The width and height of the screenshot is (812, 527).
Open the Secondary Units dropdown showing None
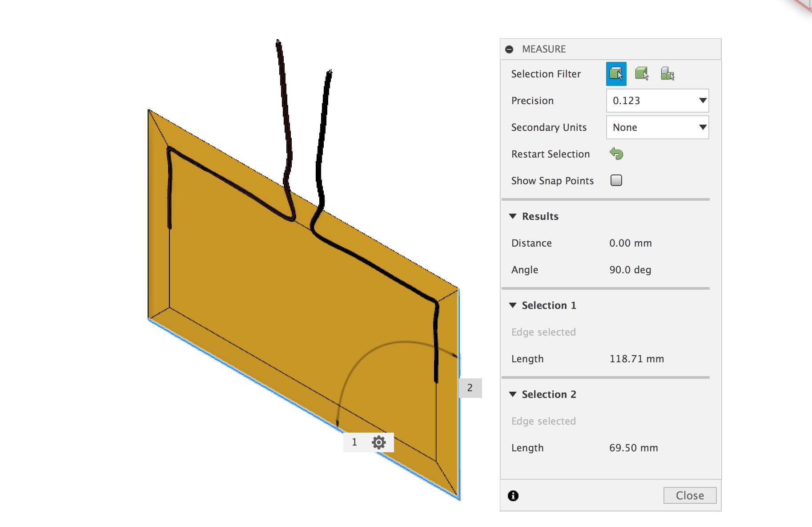(657, 127)
